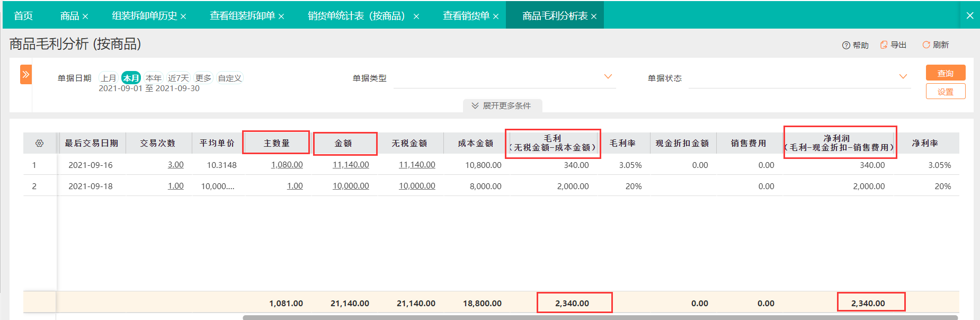Click the horizontal scrollbar below the table
The image size is (980, 320).
[x=600, y=317]
